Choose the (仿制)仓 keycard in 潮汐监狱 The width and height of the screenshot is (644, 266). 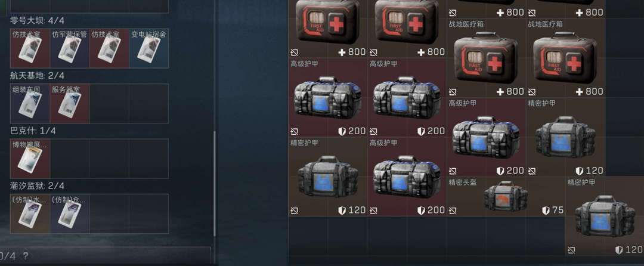(69, 214)
